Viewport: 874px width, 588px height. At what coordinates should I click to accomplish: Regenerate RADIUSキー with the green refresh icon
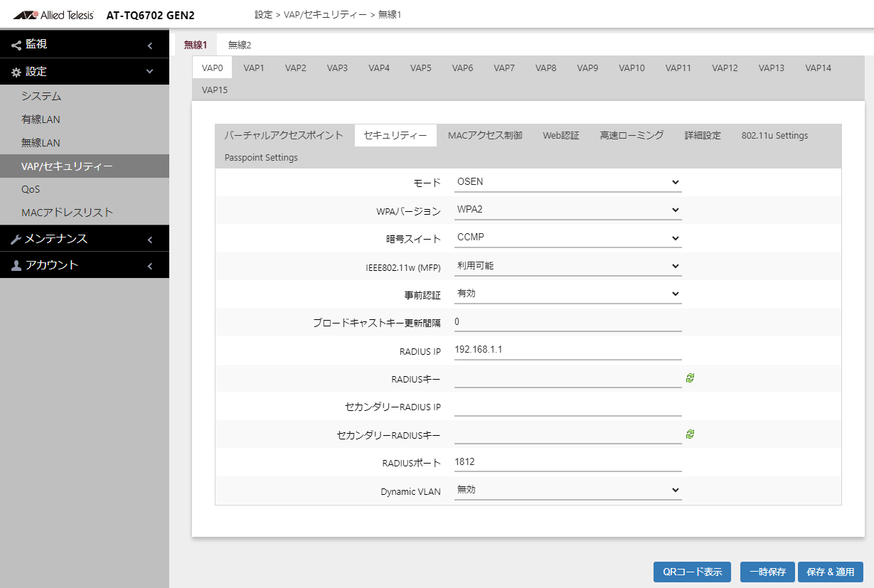pyautogui.click(x=690, y=378)
